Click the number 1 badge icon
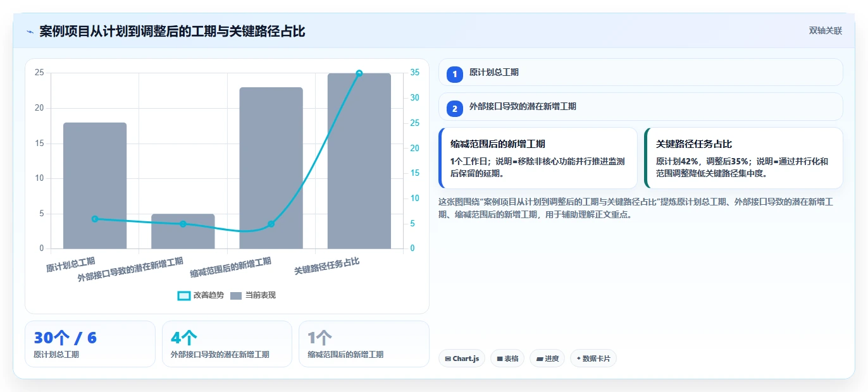 (454, 75)
